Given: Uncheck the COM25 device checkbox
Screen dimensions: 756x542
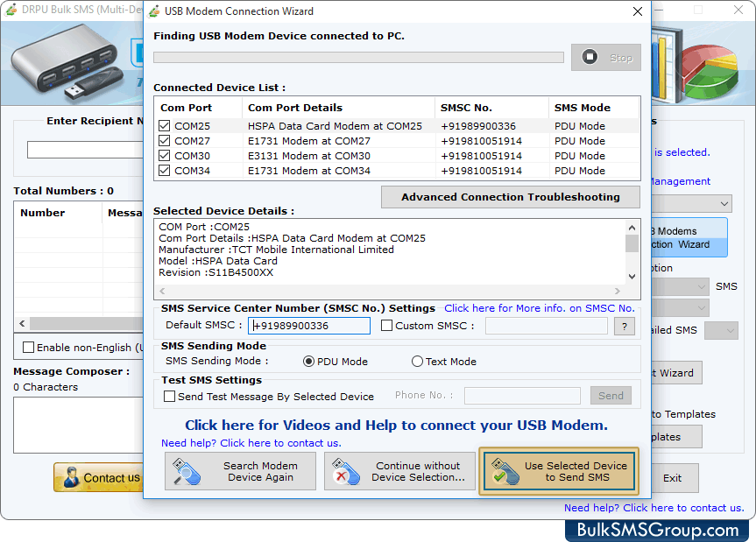Looking at the screenshot, I should coord(164,126).
